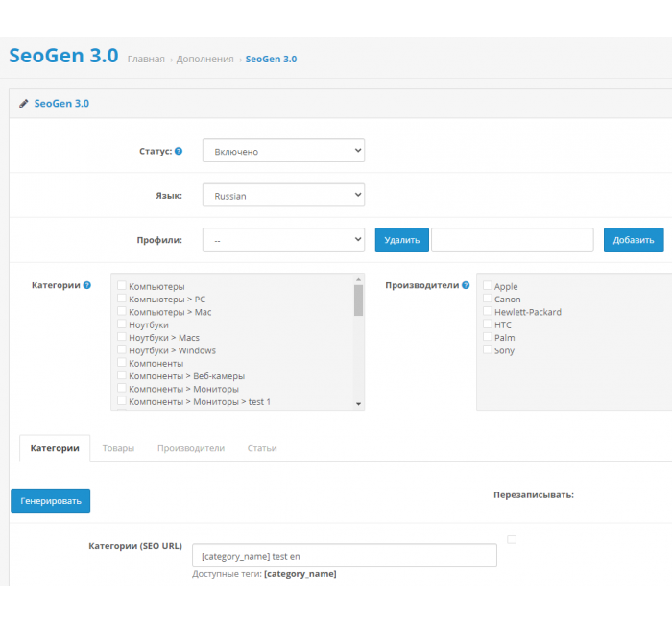The image size is (672, 624).
Task: Focus the Категории (SEO URL) template field
Action: pos(345,556)
